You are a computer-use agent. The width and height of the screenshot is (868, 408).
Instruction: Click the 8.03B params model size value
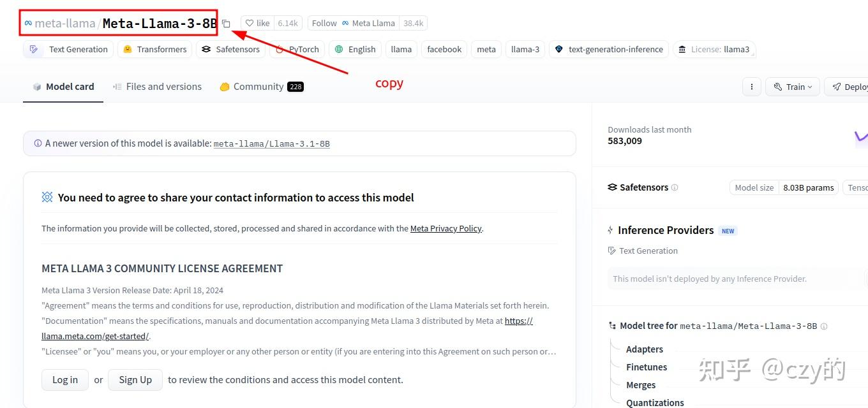pos(809,187)
